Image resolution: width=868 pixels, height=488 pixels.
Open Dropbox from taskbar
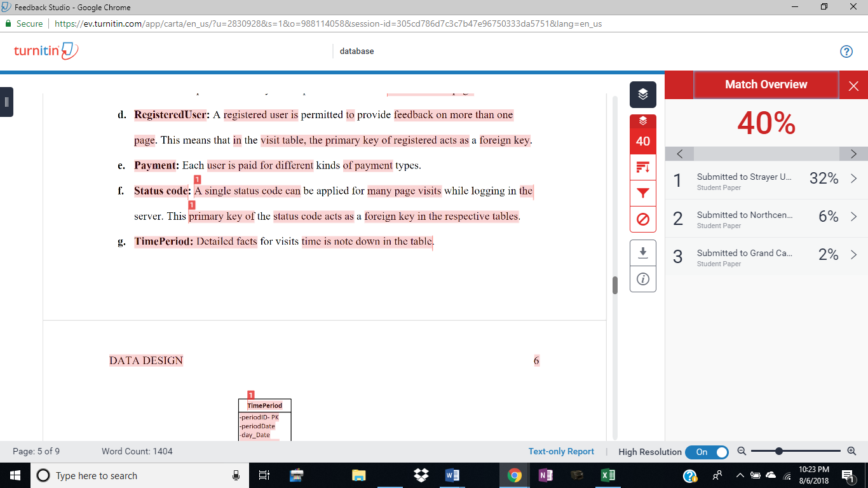click(421, 475)
